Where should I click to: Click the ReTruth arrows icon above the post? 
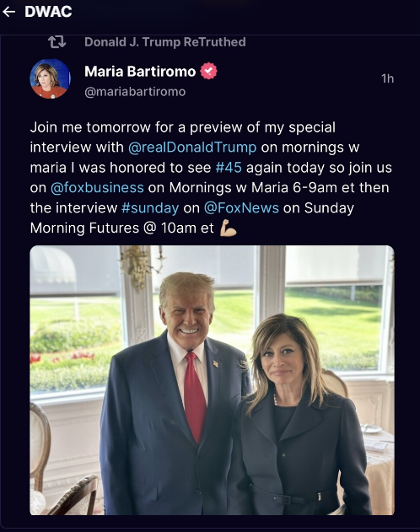57,42
